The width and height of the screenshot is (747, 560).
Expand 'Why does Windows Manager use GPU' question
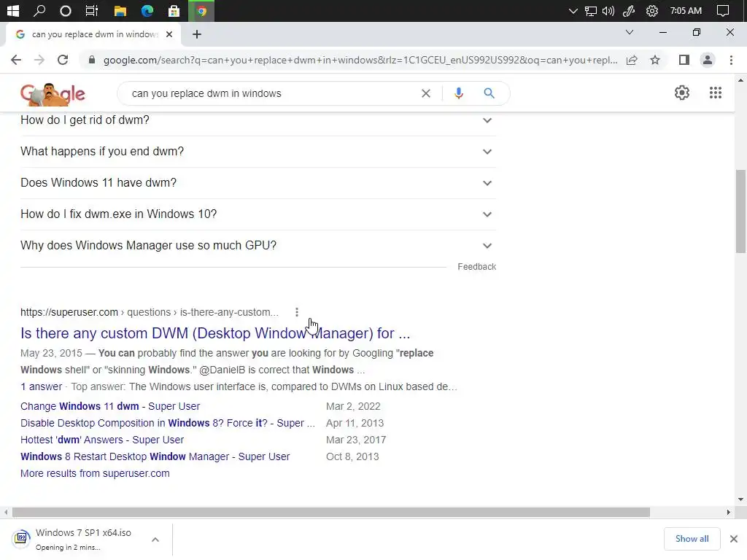coord(258,246)
